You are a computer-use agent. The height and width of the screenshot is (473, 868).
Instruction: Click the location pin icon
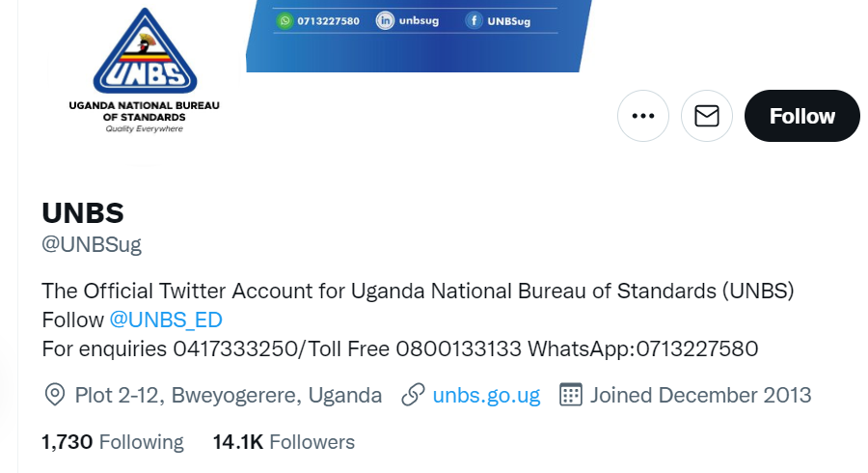tap(56, 395)
